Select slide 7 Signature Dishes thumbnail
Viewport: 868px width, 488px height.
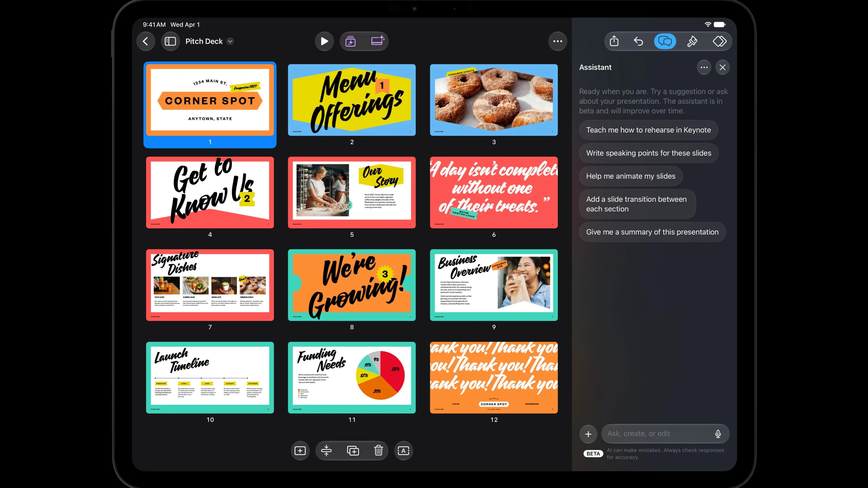point(210,285)
